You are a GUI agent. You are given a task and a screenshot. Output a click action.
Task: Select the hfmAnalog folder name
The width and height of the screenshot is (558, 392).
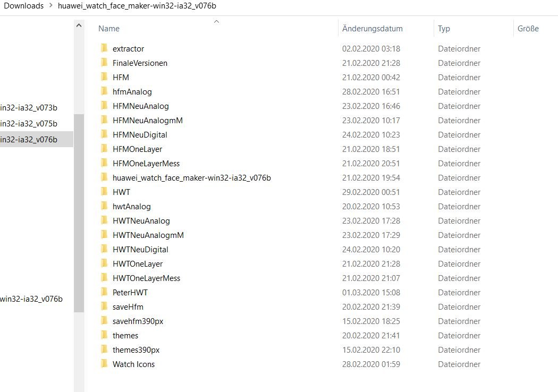click(x=132, y=92)
